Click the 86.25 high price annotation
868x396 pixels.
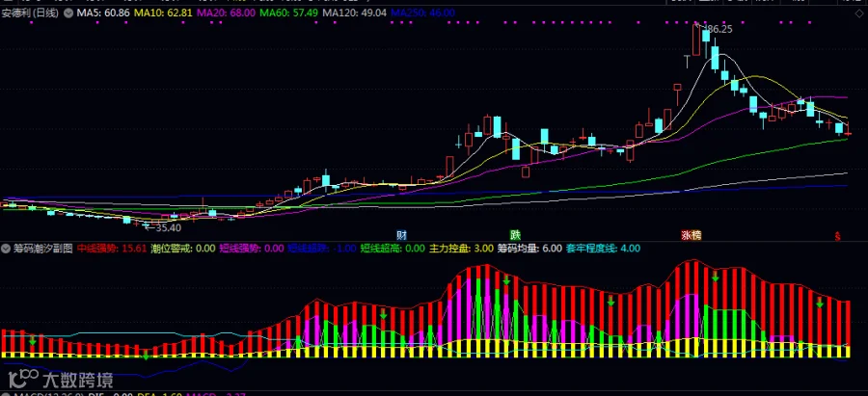tap(719, 29)
